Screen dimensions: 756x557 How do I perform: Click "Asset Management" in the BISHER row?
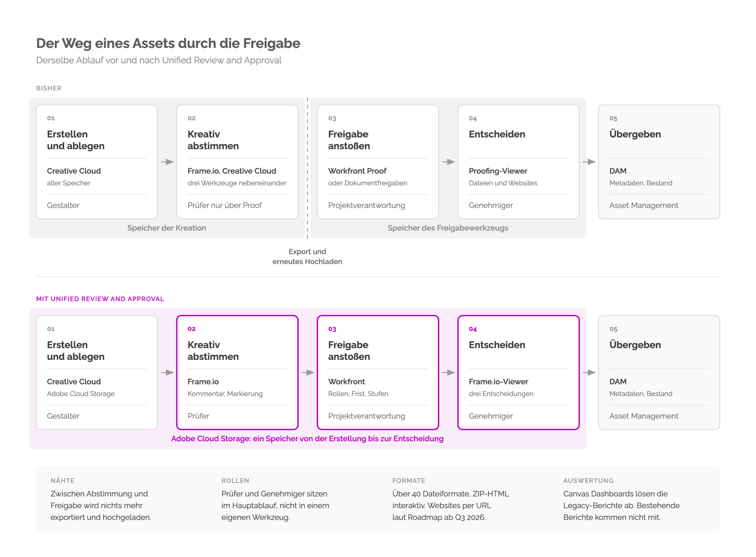(644, 205)
